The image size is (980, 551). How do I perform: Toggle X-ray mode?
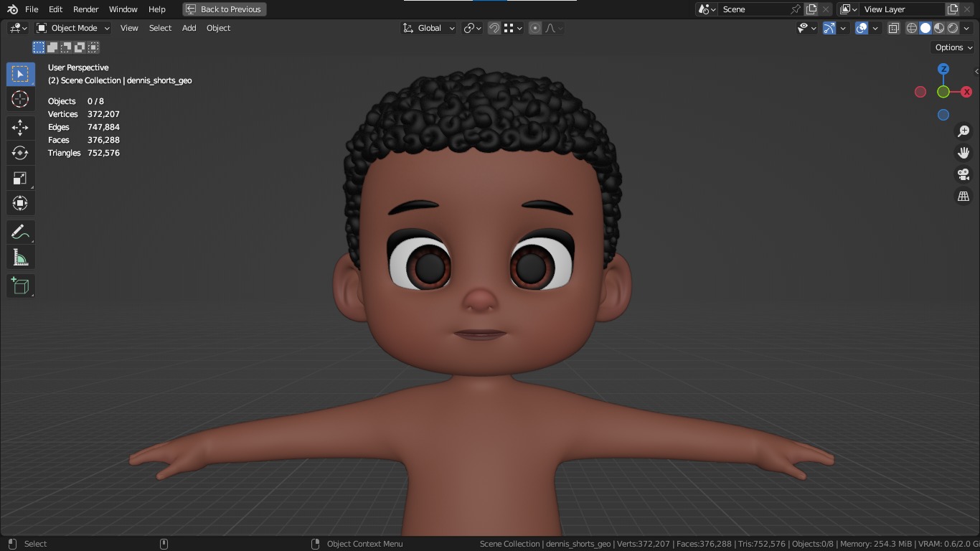tap(894, 28)
